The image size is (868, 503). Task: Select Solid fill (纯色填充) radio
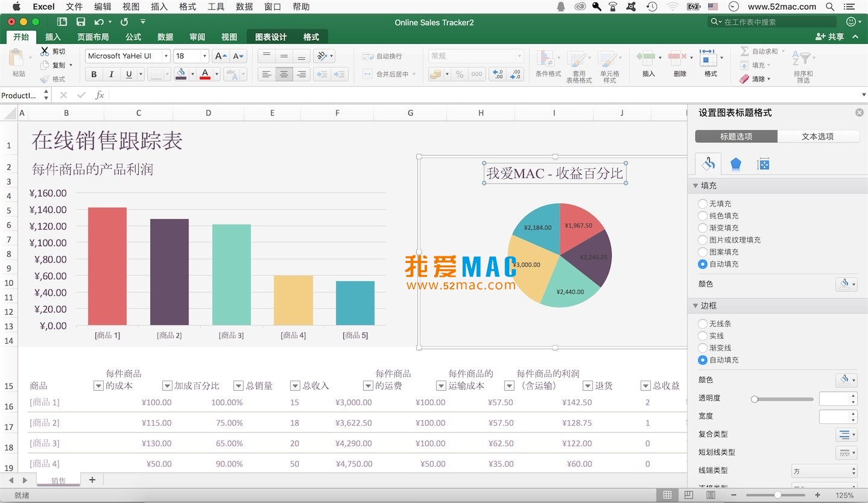703,216
